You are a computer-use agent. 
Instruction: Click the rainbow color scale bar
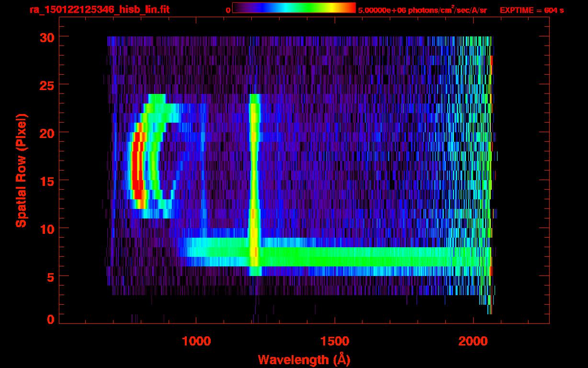294,8
